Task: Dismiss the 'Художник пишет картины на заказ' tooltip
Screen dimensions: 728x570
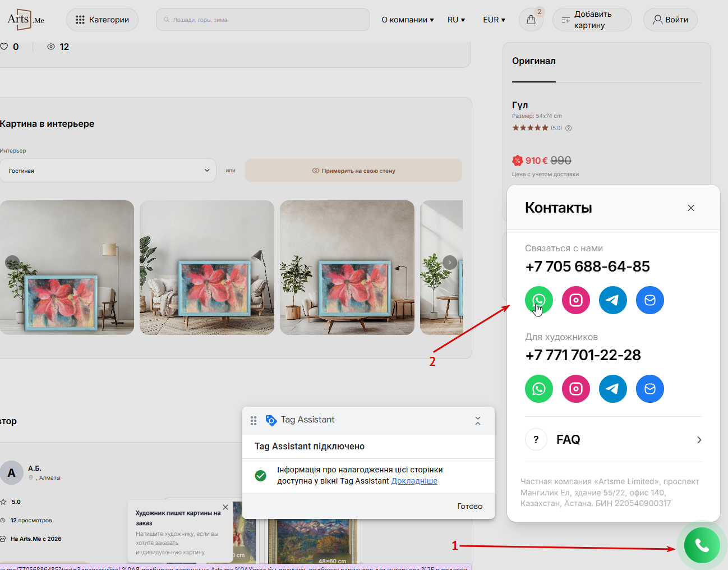Action: 225,507
